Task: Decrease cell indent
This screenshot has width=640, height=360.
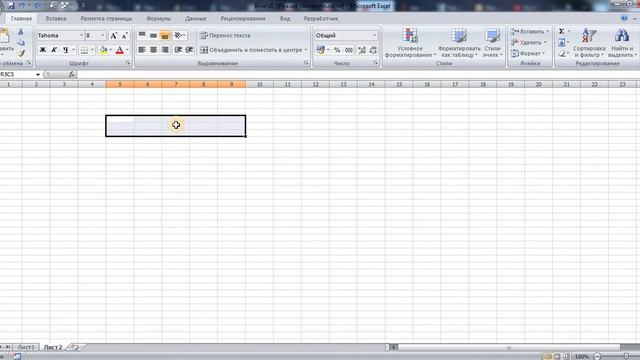Action: pos(178,50)
